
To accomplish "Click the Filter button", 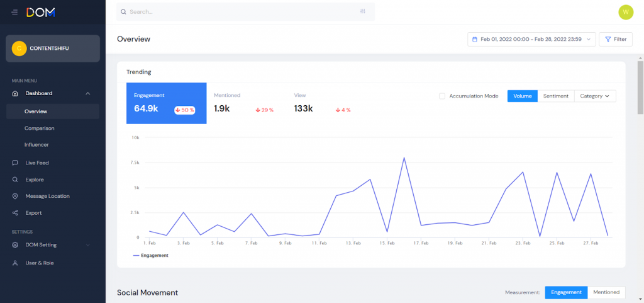I will [x=615, y=39].
